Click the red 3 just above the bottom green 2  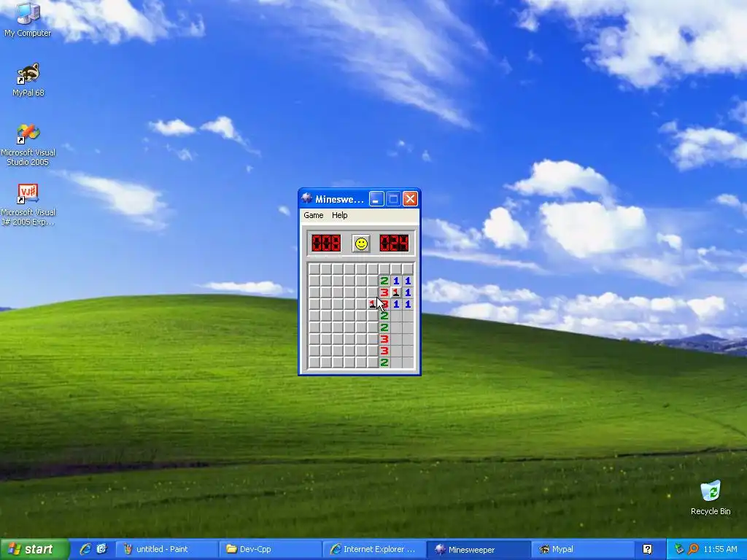[x=384, y=351]
